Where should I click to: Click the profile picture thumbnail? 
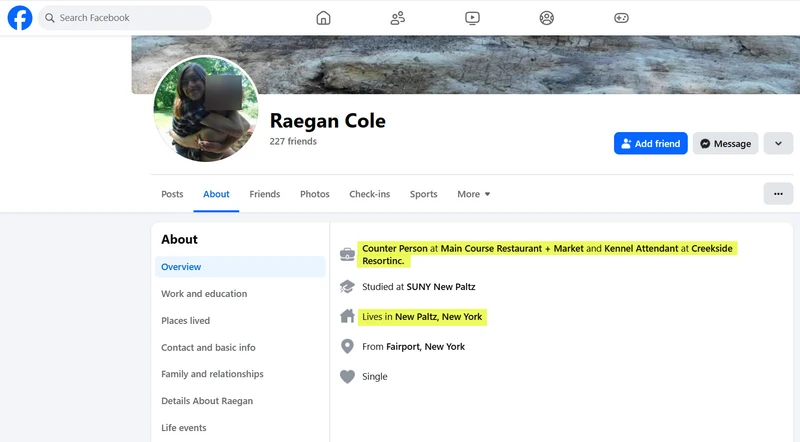click(x=206, y=109)
